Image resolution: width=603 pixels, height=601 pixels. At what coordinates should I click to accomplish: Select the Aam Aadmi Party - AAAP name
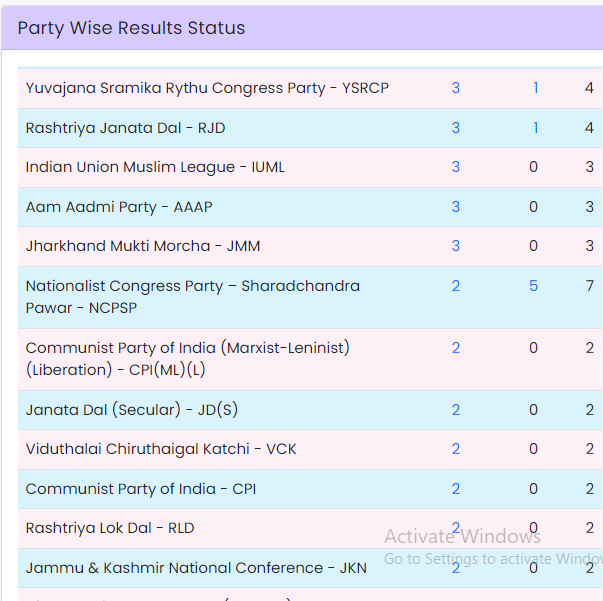[x=119, y=207]
